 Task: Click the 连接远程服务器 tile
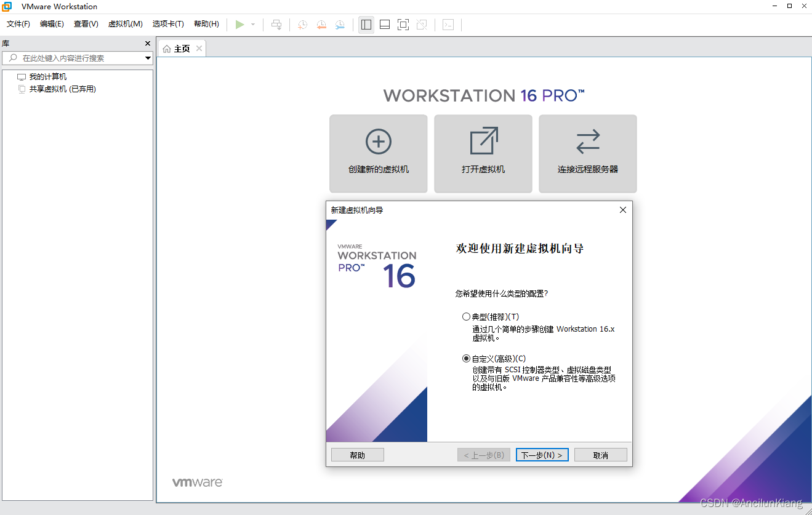point(588,154)
